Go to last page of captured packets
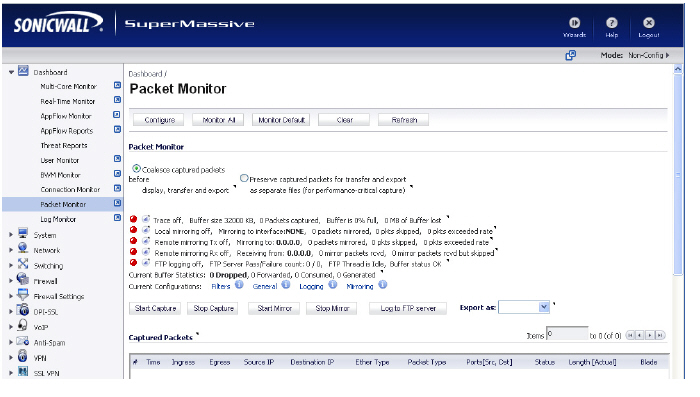The image size is (700, 397). click(x=660, y=335)
